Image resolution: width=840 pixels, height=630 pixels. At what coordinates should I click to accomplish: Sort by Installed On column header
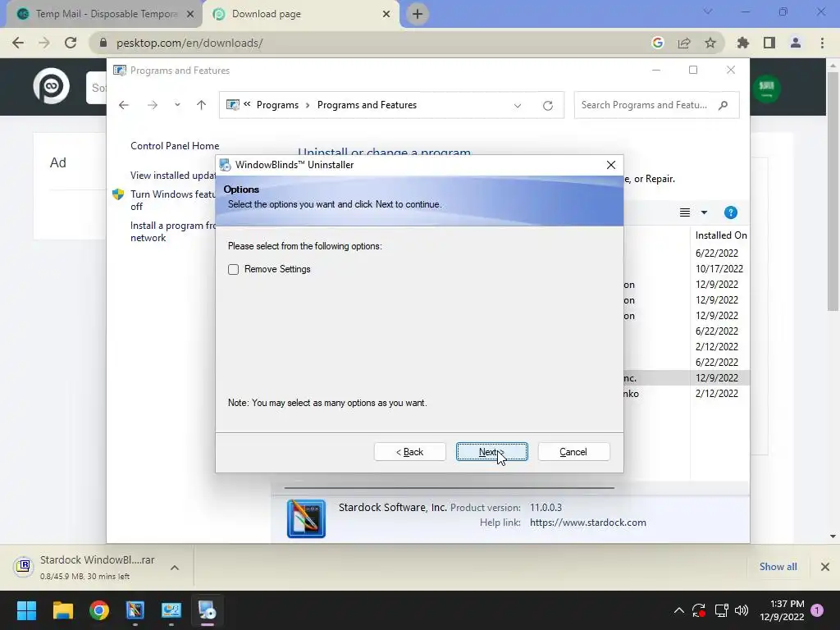[x=720, y=235]
